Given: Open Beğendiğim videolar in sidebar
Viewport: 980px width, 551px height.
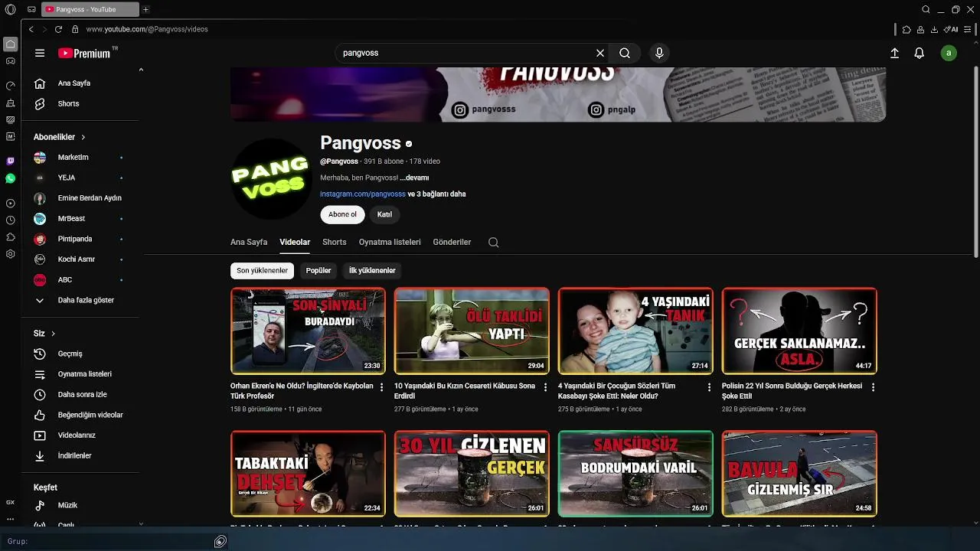Looking at the screenshot, I should 90,415.
